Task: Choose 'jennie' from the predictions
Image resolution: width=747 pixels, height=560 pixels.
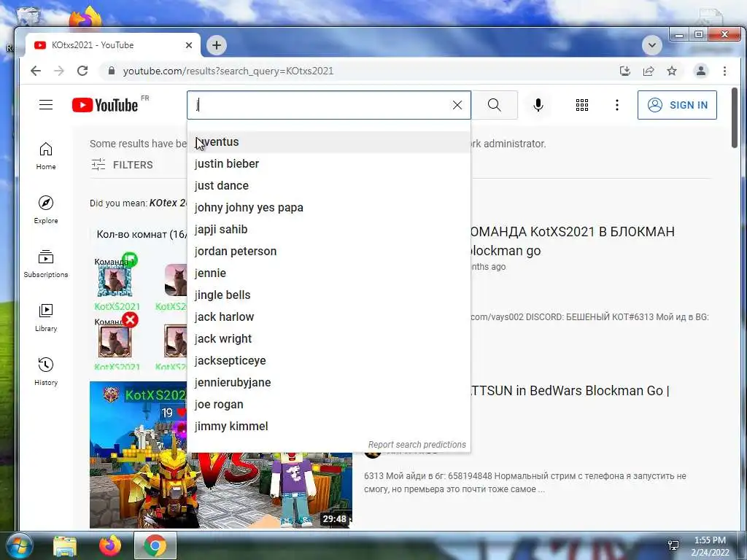Action: point(329,273)
